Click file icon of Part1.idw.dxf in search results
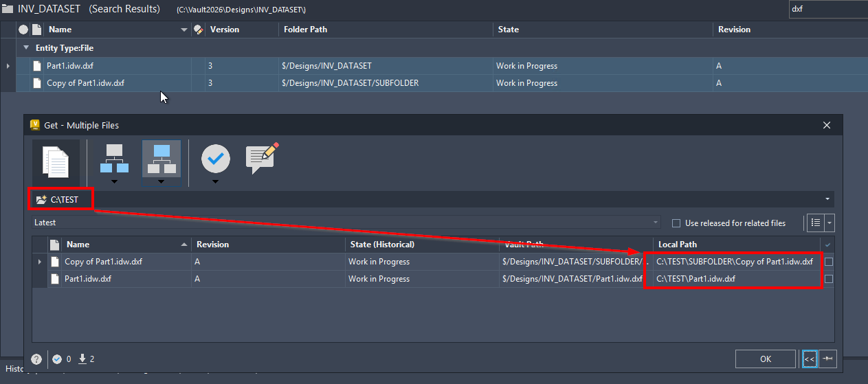Image resolution: width=868 pixels, height=384 pixels. 38,66
